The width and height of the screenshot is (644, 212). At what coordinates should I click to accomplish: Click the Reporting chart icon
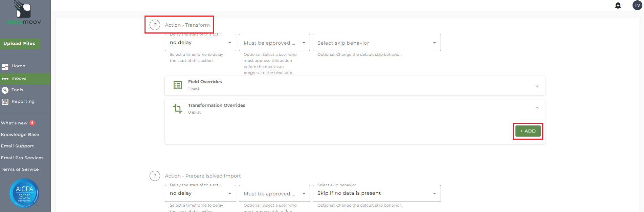pos(5,101)
